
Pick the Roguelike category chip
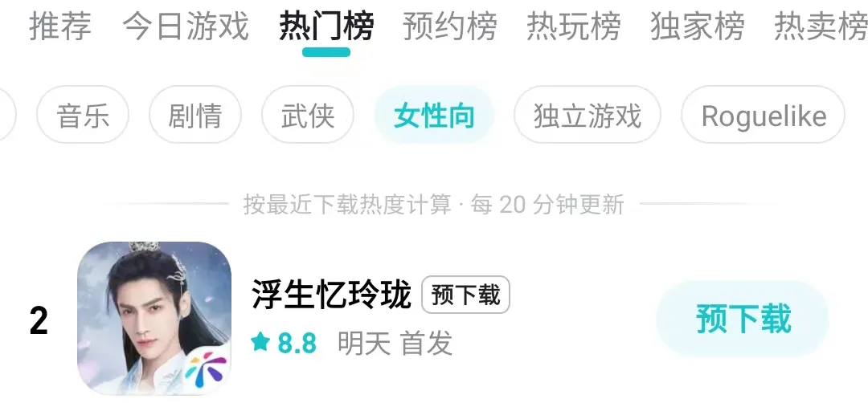coord(764,115)
